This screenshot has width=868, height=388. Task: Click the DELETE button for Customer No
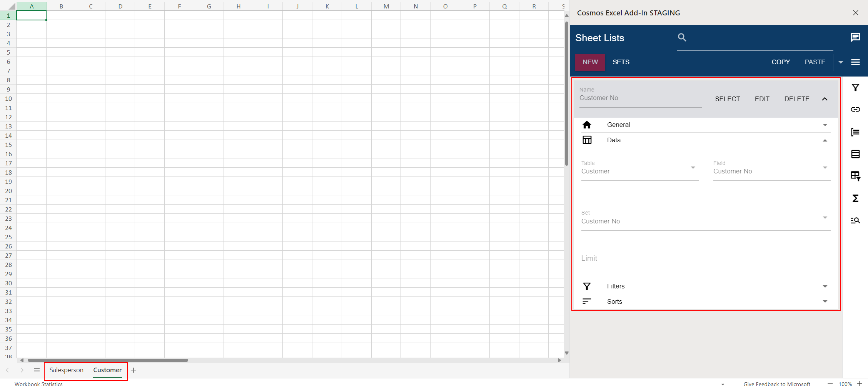[796, 99]
